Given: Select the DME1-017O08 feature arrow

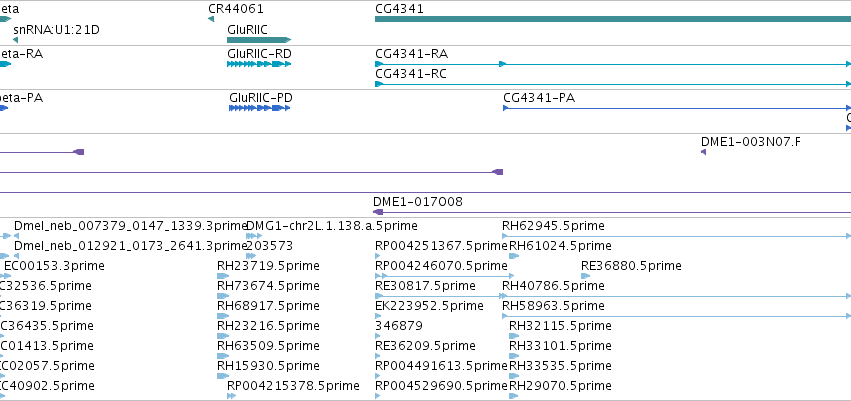Looking at the screenshot, I should 612,212.
